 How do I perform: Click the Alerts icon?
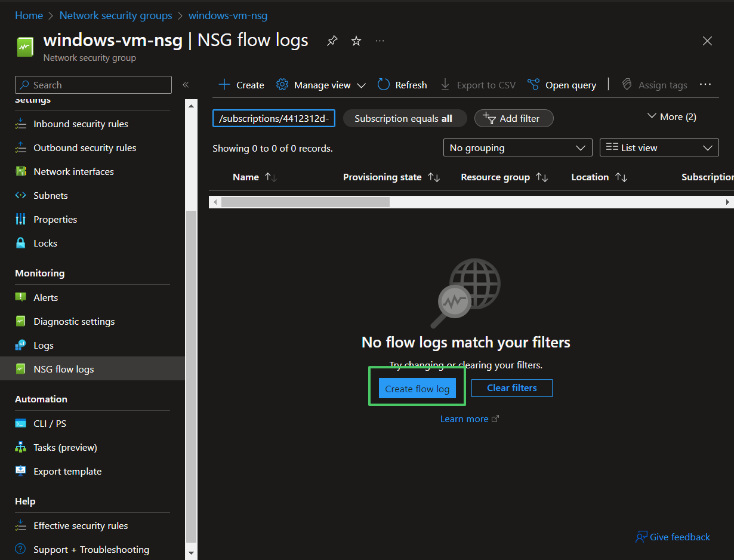pos(21,297)
